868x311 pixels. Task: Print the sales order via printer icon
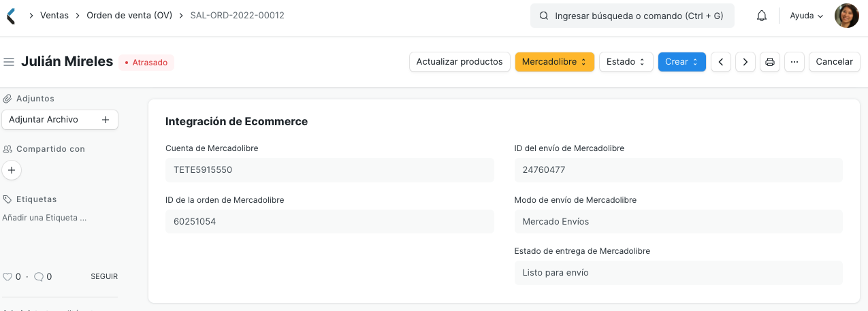coord(770,62)
